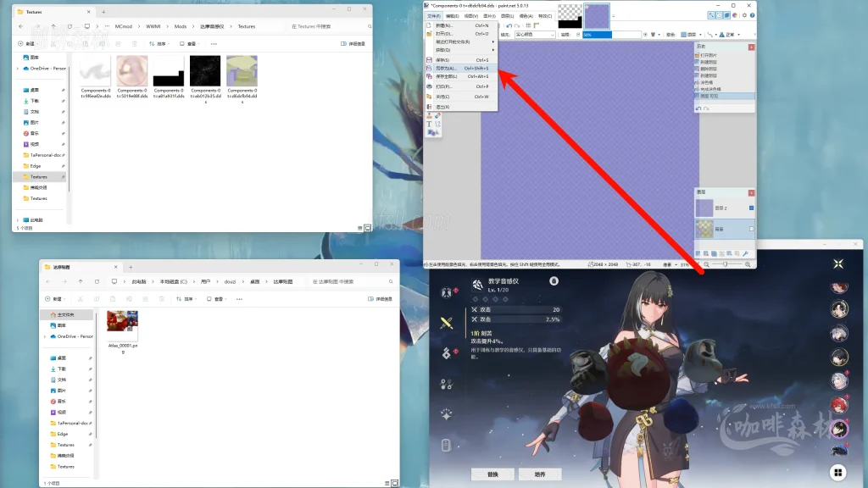Image resolution: width=868 pixels, height=488 pixels.
Task: Click the game's bottom-right grid menu icon
Action: pyautogui.click(x=837, y=473)
